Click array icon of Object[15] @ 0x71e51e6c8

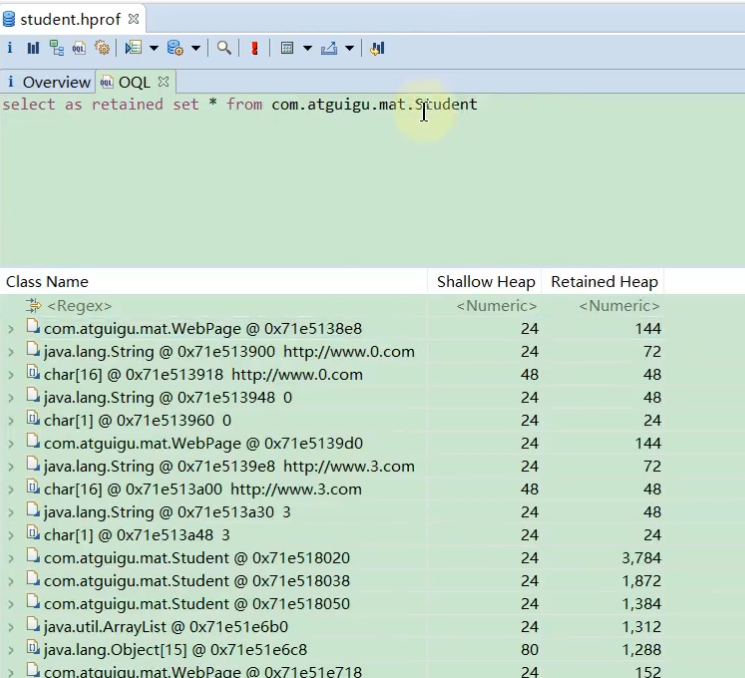[x=33, y=648]
